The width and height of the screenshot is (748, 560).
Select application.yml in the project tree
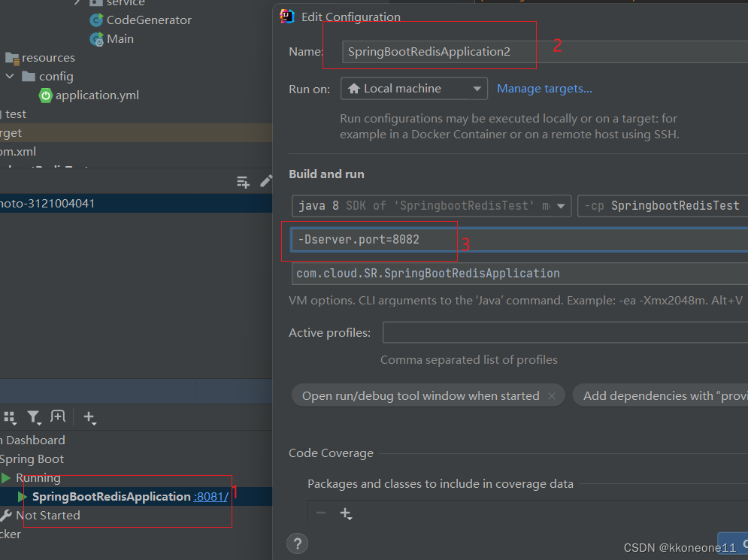coord(97,95)
